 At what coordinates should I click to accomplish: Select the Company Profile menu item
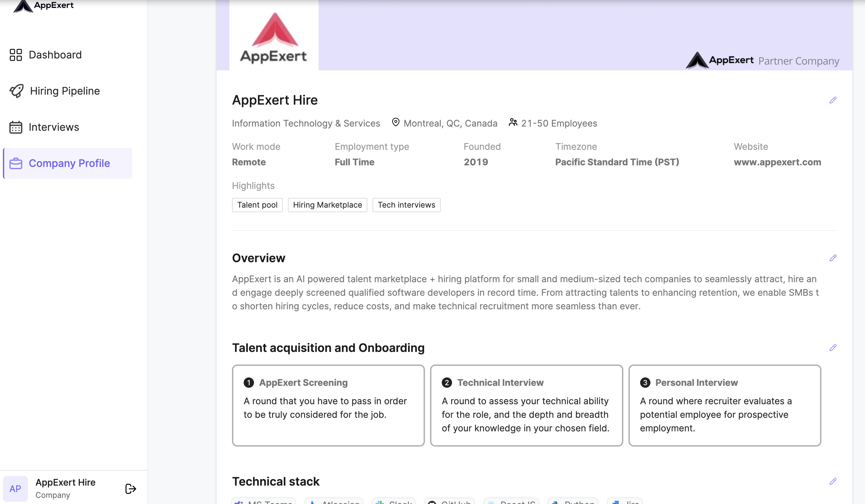click(68, 163)
